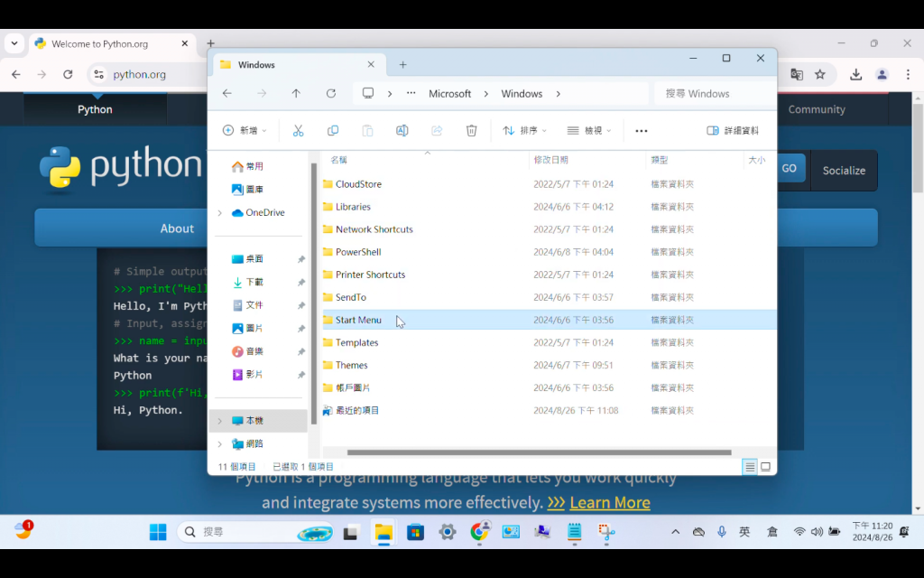Click the taskbar search box
The width and height of the screenshot is (924, 578).
[x=255, y=532]
